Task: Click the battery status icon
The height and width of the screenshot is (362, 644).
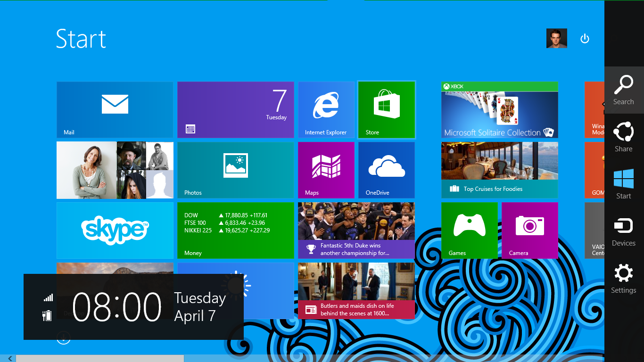Action: point(47,315)
